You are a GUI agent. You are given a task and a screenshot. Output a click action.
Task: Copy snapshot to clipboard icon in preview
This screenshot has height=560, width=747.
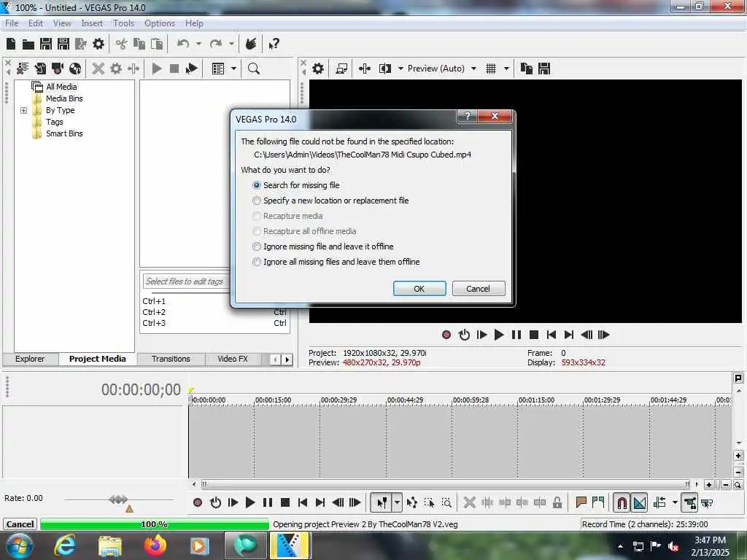coord(527,69)
